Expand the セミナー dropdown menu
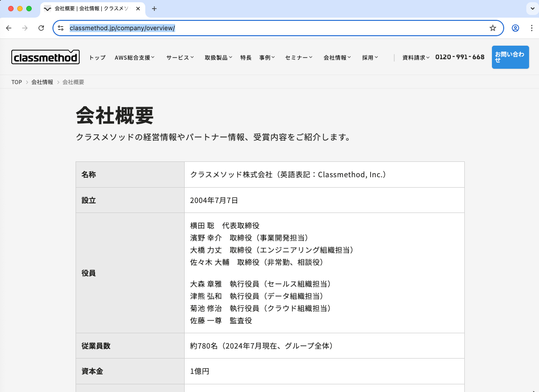 point(298,58)
